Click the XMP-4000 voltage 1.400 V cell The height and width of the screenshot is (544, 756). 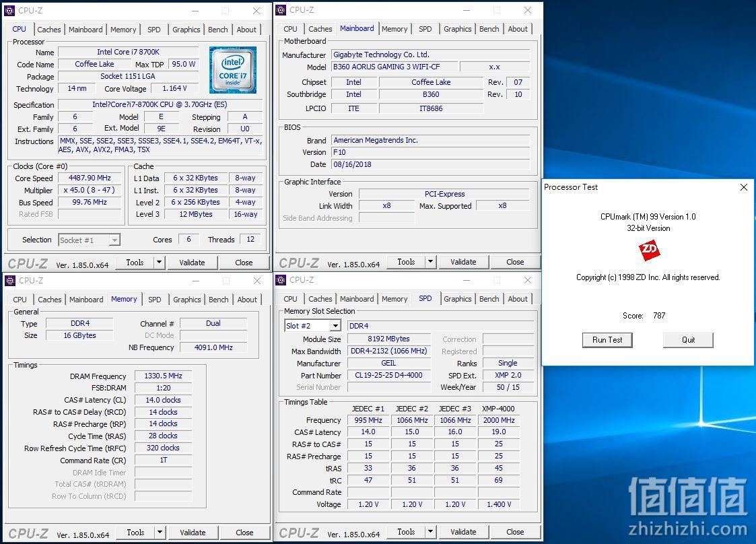[499, 504]
